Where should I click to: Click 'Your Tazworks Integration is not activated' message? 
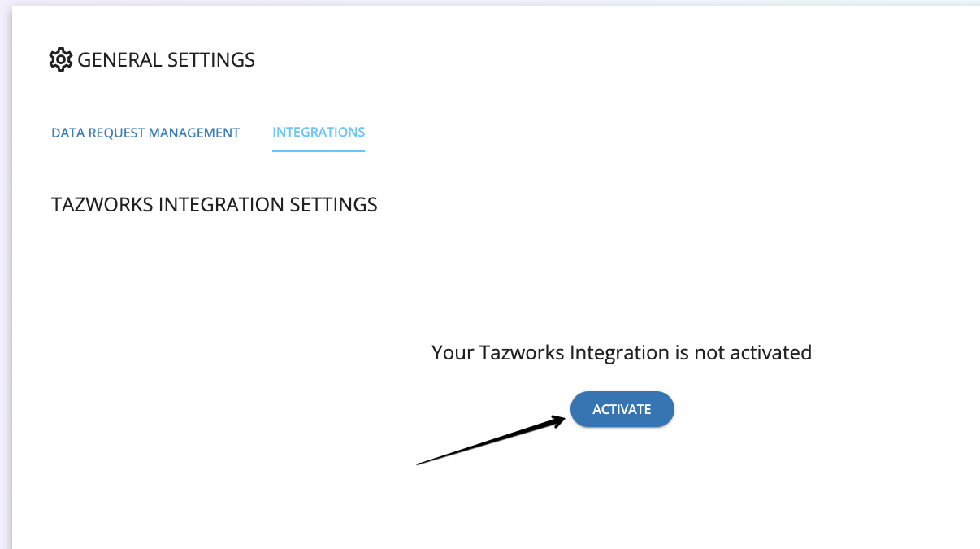click(x=622, y=352)
